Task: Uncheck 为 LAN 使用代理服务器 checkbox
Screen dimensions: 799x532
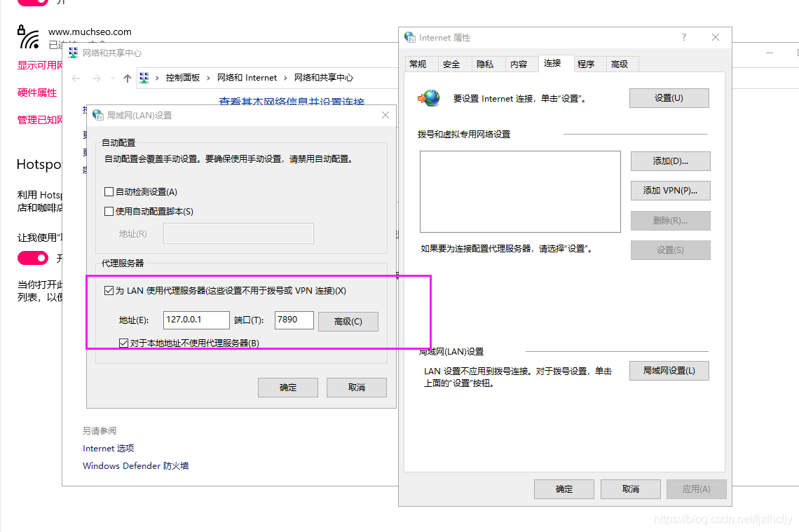Action: click(109, 290)
